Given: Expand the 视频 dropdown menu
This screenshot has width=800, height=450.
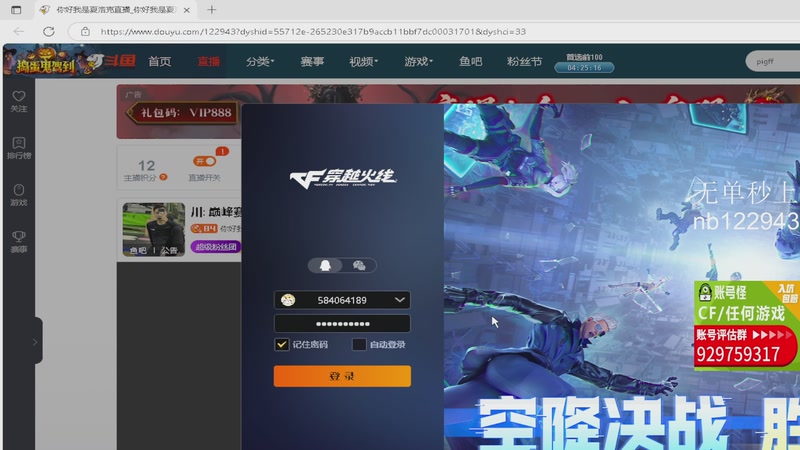Looking at the screenshot, I should coord(363,61).
